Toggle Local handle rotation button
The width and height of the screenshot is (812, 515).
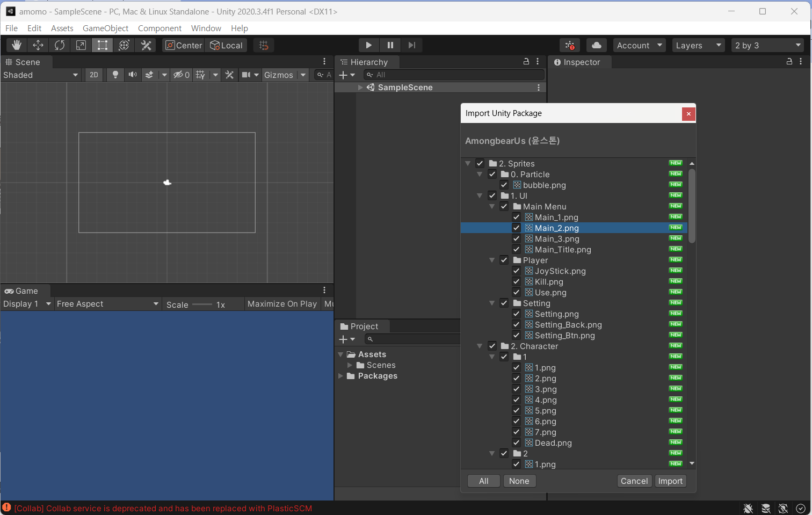(226, 45)
